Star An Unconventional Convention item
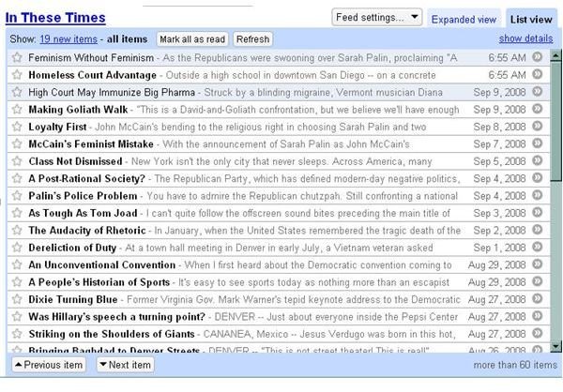This screenshot has width=563, height=392. 17,264
